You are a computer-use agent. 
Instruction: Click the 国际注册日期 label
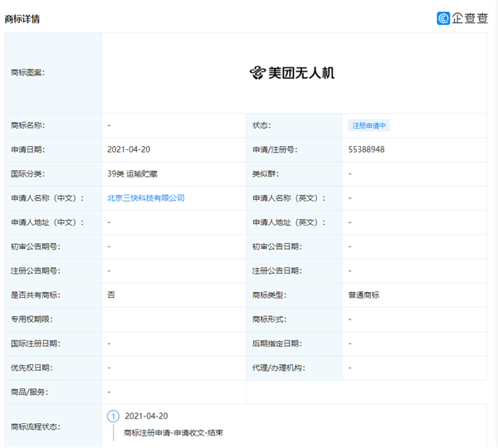click(x=36, y=343)
